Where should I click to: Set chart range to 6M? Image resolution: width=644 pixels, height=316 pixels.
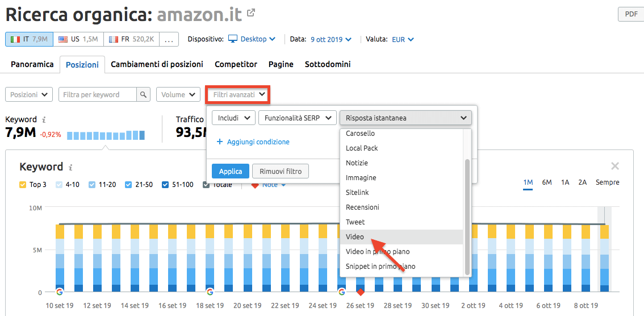coord(547,182)
